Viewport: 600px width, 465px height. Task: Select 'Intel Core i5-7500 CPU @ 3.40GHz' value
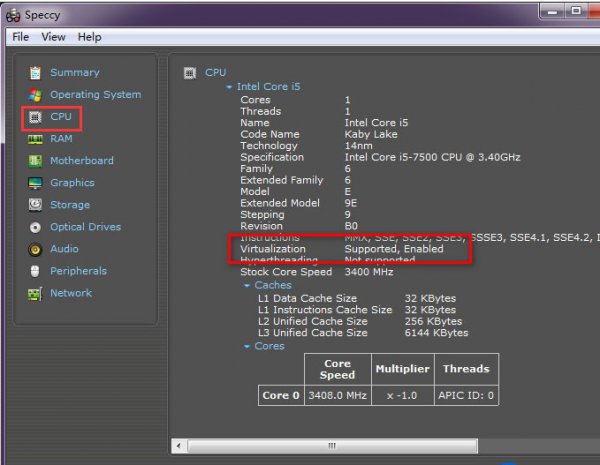click(x=432, y=157)
